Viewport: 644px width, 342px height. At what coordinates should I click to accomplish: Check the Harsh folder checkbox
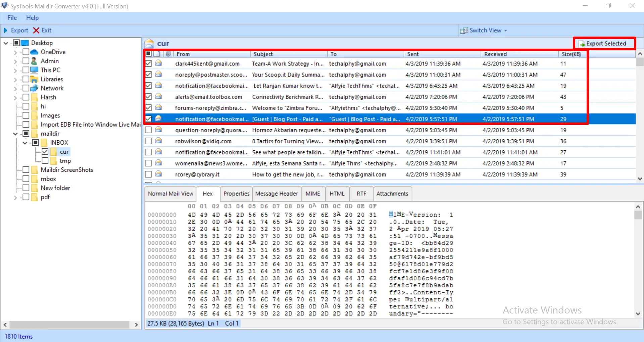pos(26,97)
